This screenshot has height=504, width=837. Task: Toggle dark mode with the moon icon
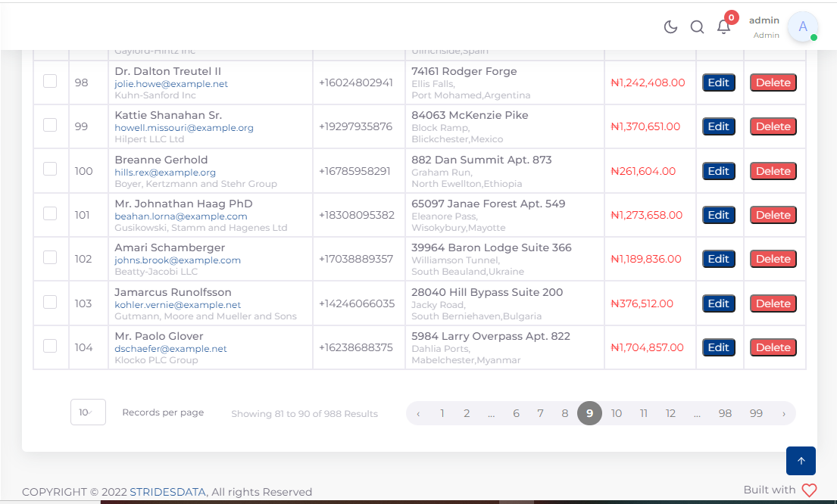click(670, 26)
